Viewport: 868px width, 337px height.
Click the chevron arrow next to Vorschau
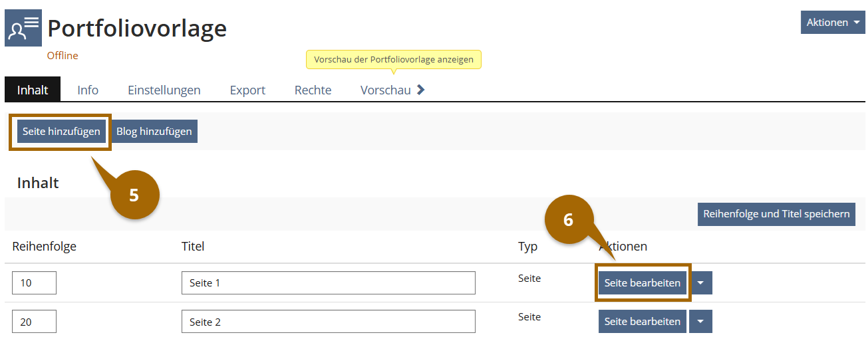pyautogui.click(x=420, y=90)
